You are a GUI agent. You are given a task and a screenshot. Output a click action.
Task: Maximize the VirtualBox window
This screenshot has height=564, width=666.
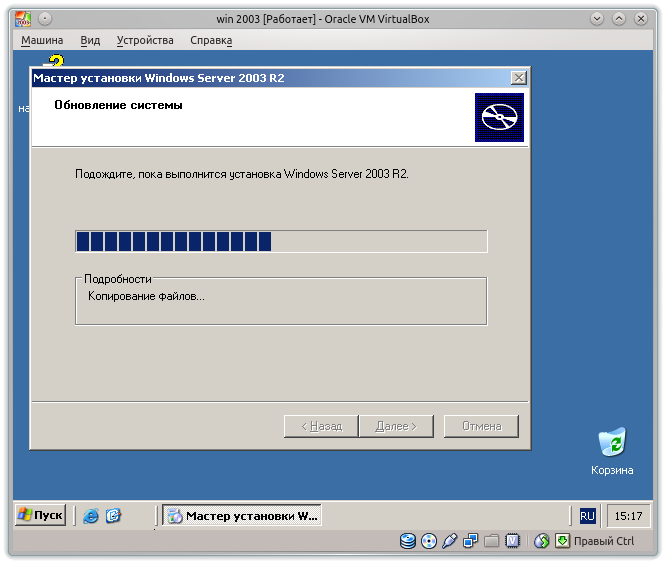[x=619, y=19]
